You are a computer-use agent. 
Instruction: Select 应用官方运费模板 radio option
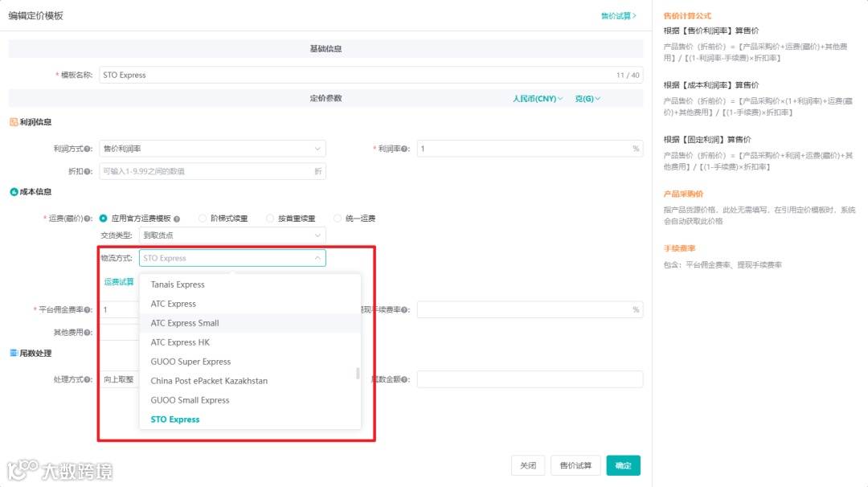(x=103, y=219)
